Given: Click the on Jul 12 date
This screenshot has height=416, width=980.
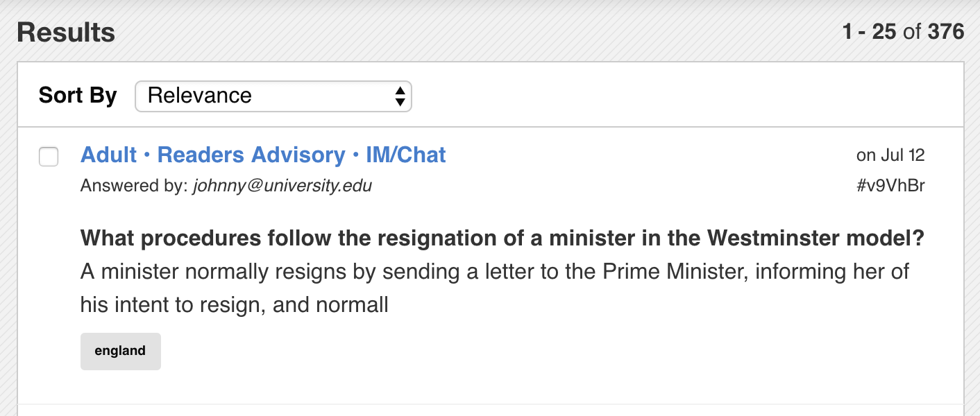Looking at the screenshot, I should 891,155.
